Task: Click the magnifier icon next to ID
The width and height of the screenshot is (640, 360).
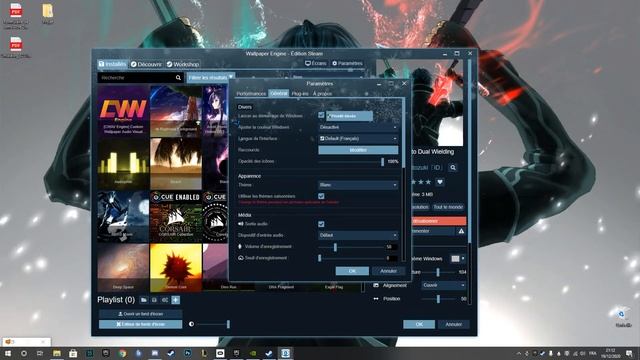Action: click(453, 167)
